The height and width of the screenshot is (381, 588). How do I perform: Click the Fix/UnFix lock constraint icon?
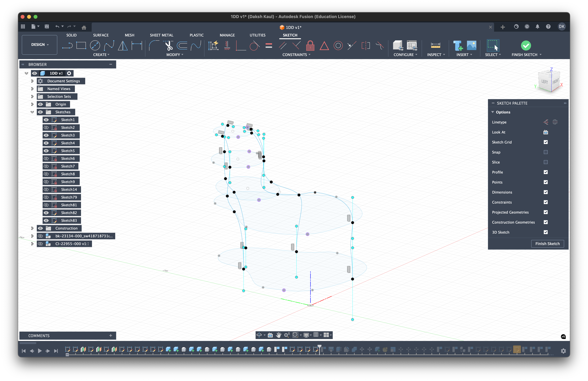[x=310, y=46]
